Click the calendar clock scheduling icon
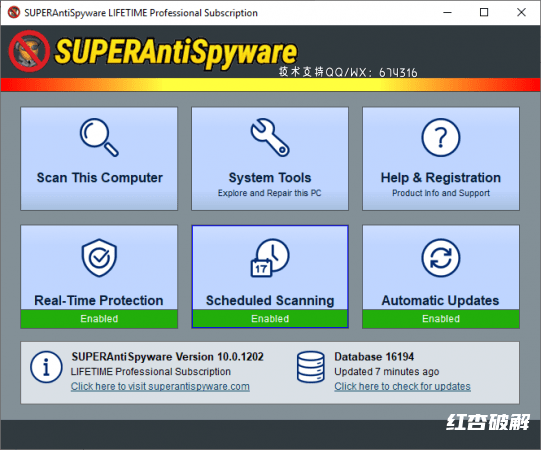This screenshot has width=541, height=450. (x=270, y=257)
